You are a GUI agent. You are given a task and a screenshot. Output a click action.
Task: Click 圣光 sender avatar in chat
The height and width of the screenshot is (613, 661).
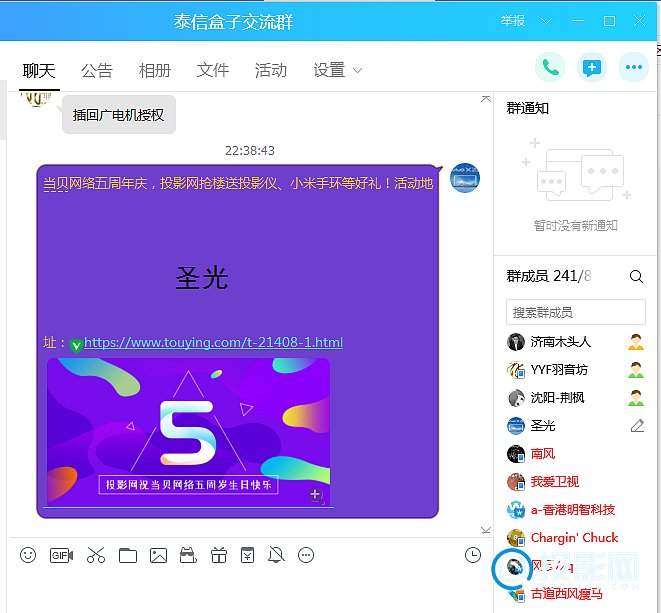465,177
